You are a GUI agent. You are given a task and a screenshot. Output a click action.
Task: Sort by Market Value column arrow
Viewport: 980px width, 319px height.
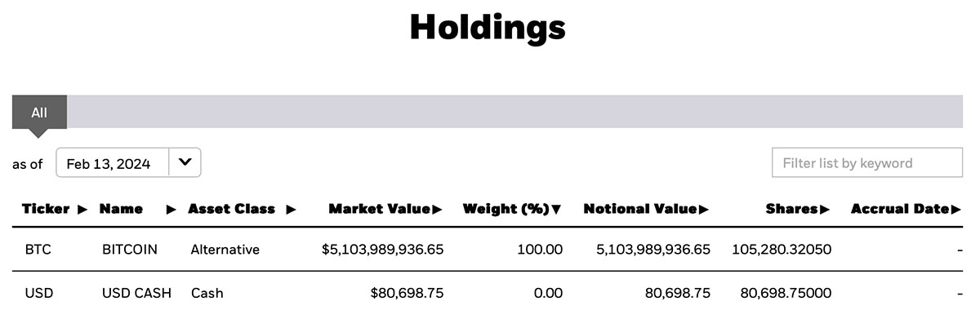(437, 210)
